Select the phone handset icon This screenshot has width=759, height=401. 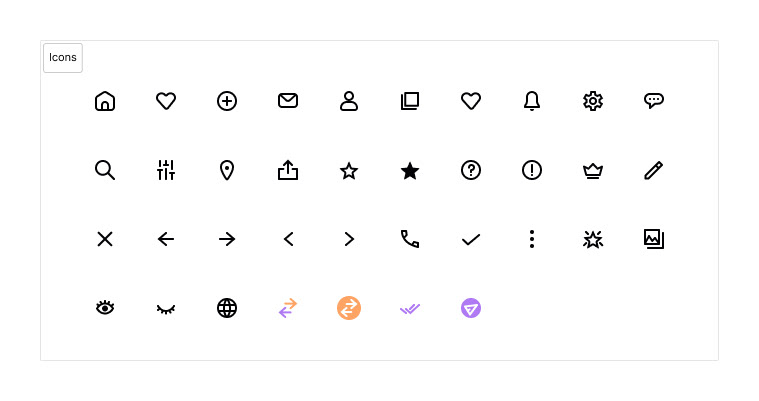[x=410, y=239]
